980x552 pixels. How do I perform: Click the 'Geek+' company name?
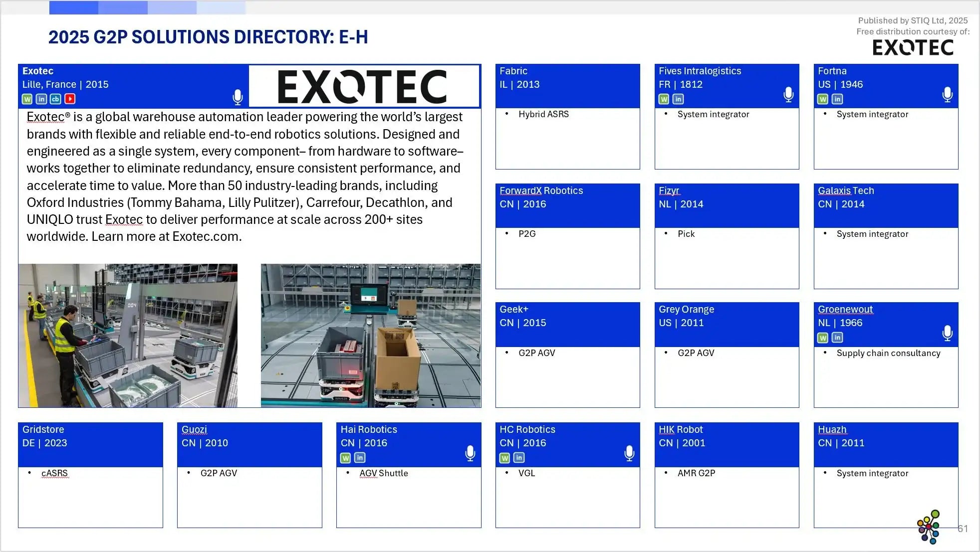pyautogui.click(x=514, y=309)
